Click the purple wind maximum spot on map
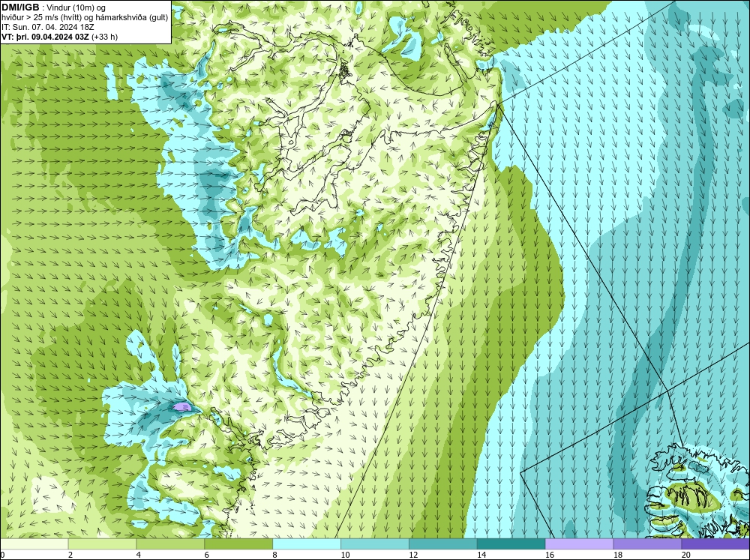750x560 pixels. click(x=182, y=406)
